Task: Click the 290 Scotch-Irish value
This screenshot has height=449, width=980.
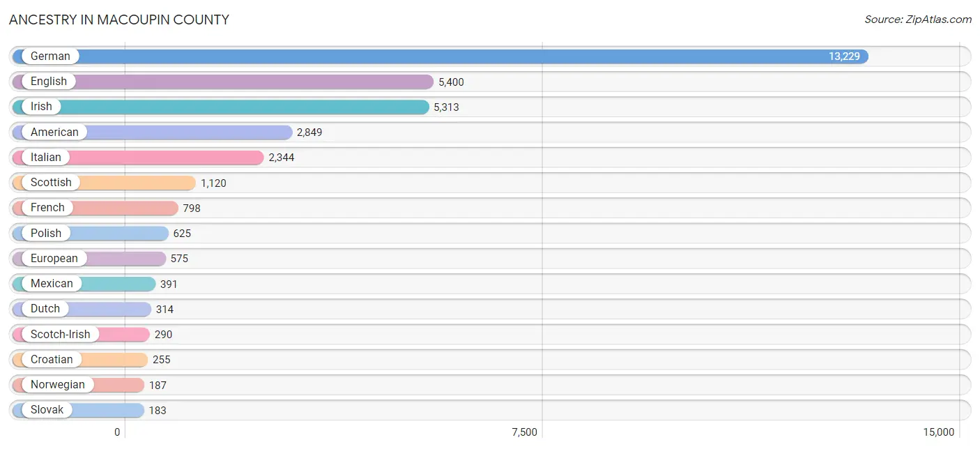Action: 163,335
